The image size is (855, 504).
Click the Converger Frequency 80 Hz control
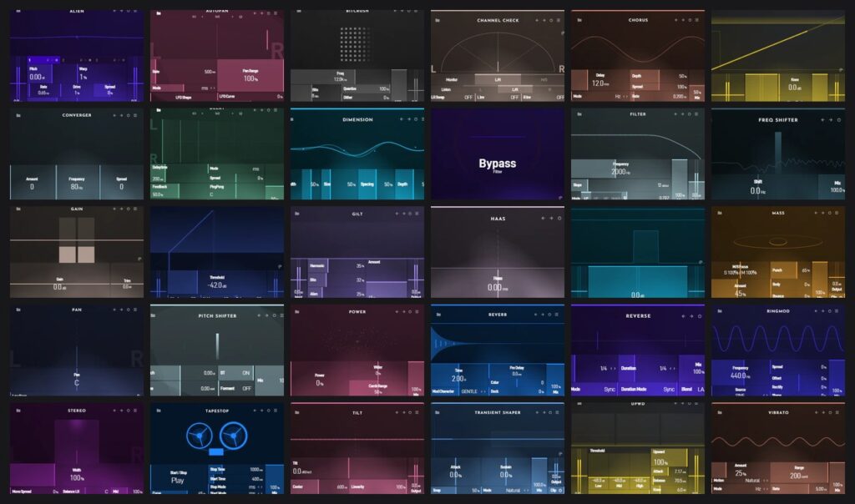[x=77, y=183]
